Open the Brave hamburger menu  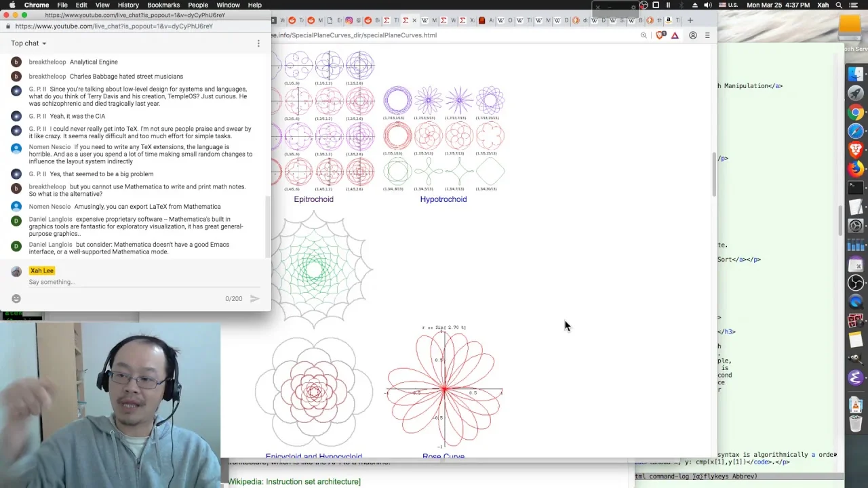[x=707, y=35]
